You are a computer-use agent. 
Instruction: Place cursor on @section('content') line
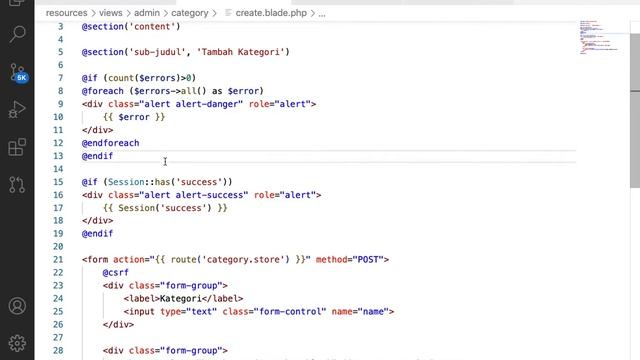point(131,27)
